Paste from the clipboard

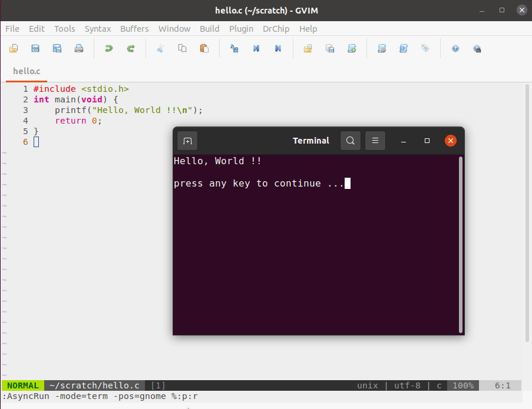pyautogui.click(x=204, y=48)
